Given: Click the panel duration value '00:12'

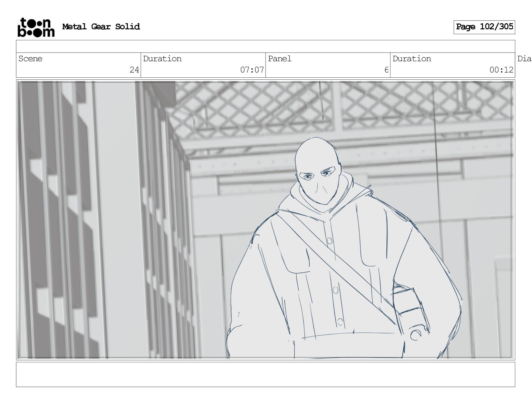Looking at the screenshot, I should coord(501,70).
